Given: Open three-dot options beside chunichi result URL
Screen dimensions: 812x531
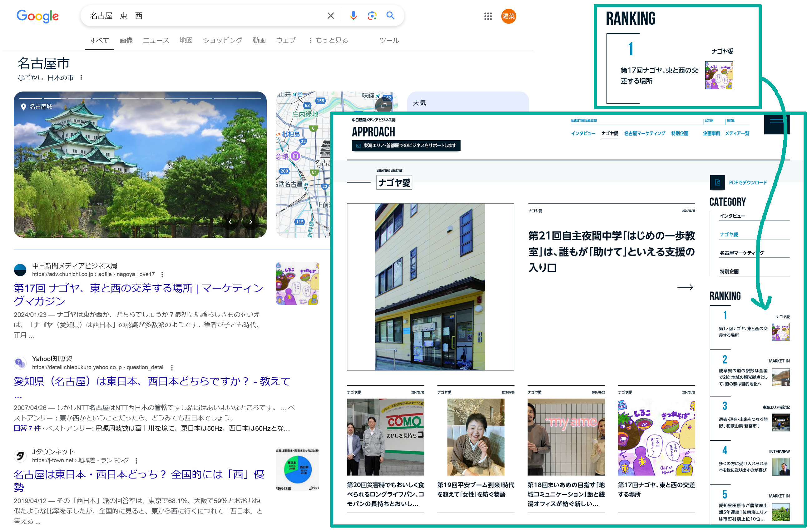Looking at the screenshot, I should pos(162,274).
